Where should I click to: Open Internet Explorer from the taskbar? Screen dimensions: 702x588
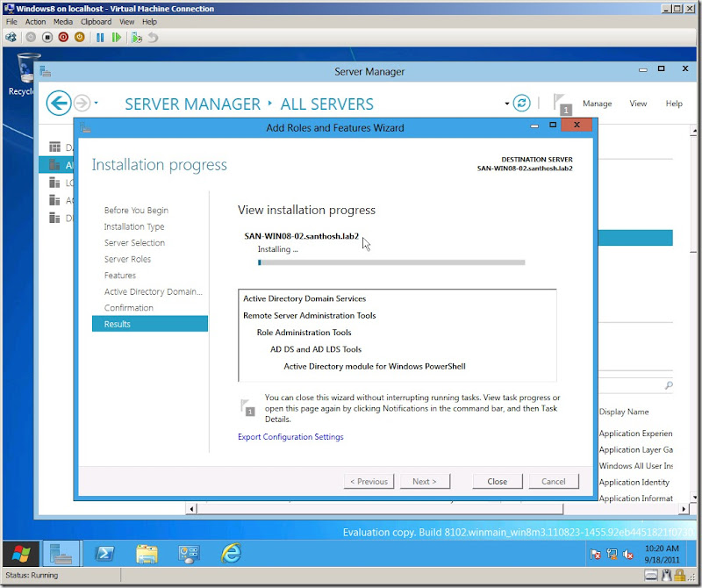click(232, 554)
